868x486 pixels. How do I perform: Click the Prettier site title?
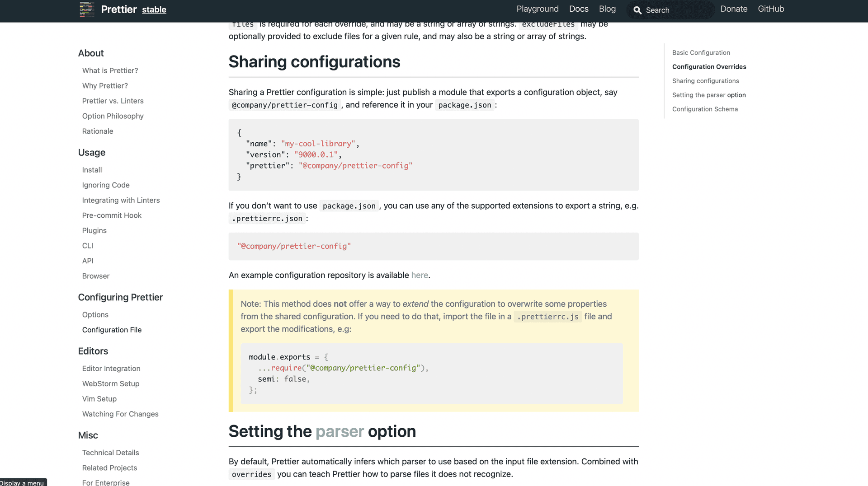coord(119,9)
